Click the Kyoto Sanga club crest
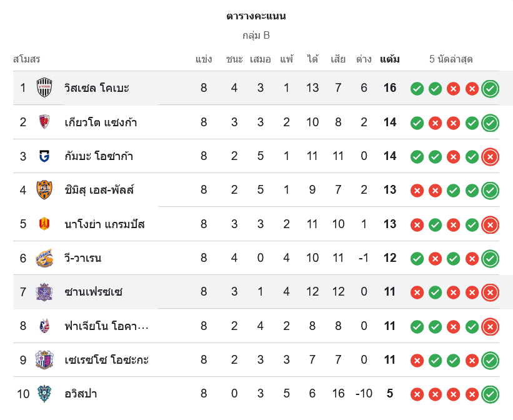 [x=44, y=122]
